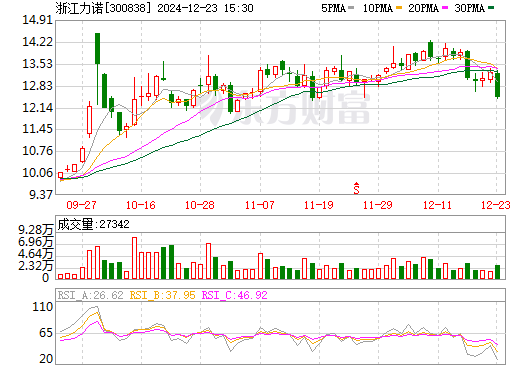Click the 10-16 date label
Viewport: 520px width, 365px height.
tap(141, 205)
